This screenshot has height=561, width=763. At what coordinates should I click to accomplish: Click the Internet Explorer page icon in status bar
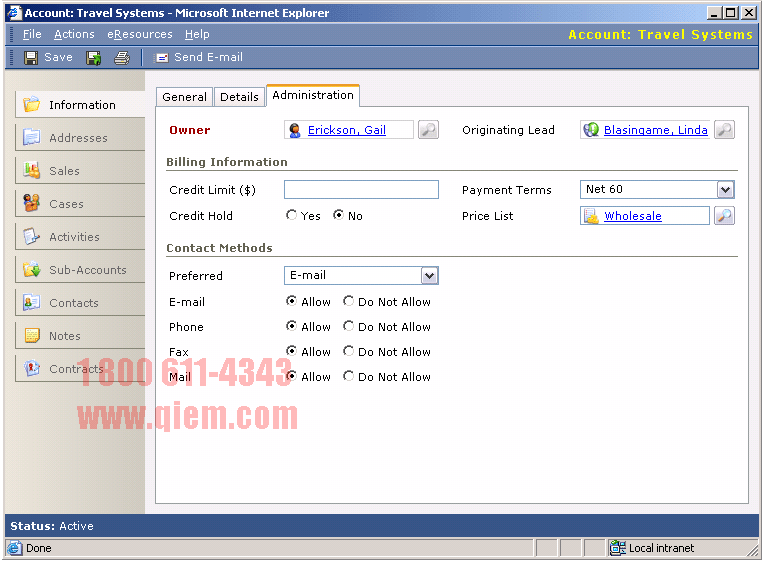pos(15,548)
